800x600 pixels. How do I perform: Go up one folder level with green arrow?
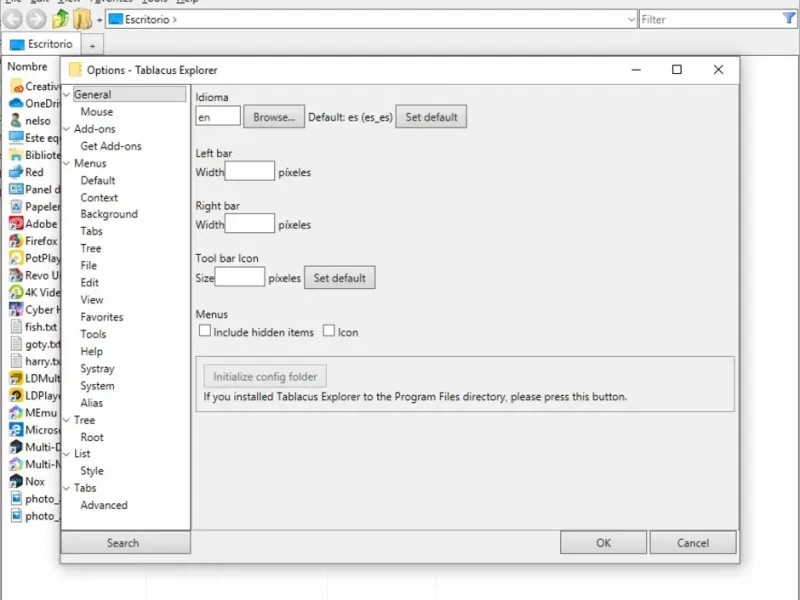[x=60, y=19]
